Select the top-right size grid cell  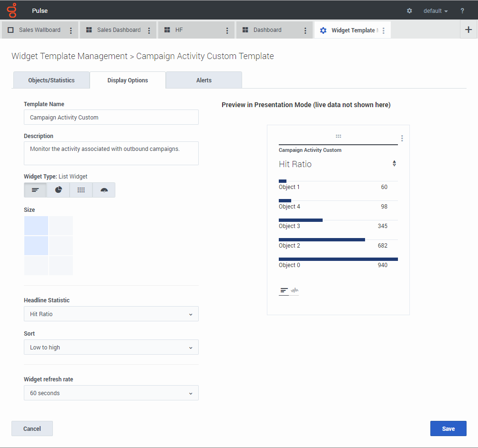(x=61, y=226)
